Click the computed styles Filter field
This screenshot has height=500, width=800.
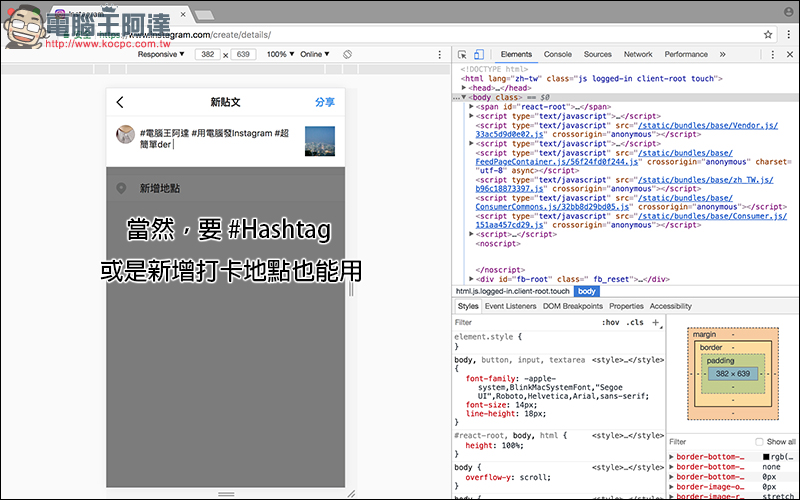tap(709, 442)
